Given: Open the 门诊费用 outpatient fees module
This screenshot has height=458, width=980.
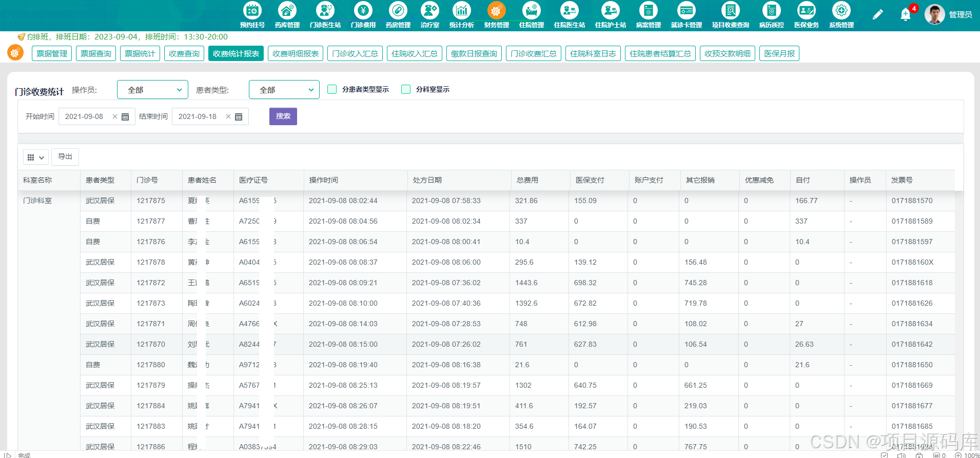Looking at the screenshot, I should tap(363, 15).
